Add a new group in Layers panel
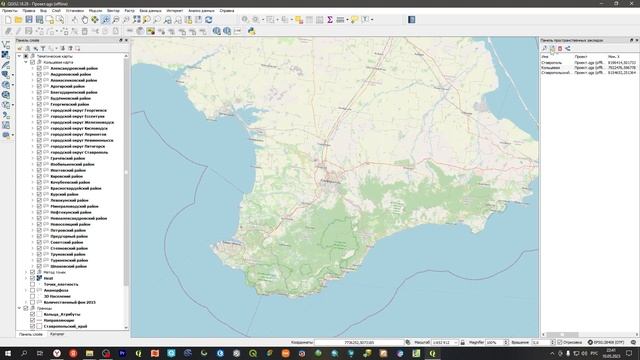This screenshot has width=640, height=360. coord(28,48)
